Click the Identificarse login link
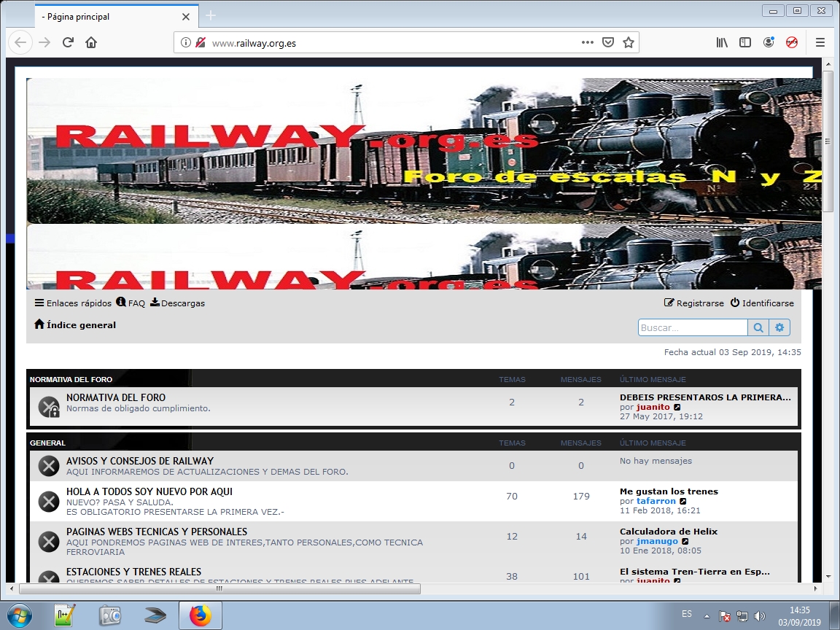 point(762,303)
